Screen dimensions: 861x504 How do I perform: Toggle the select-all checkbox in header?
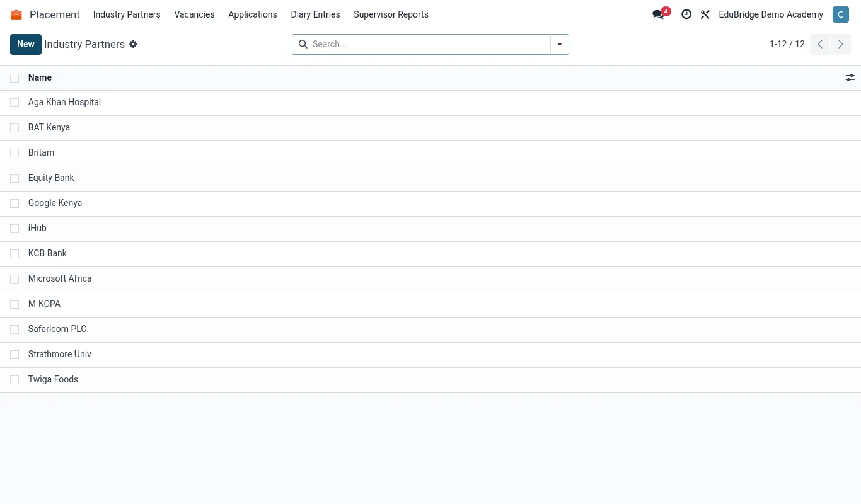14,78
